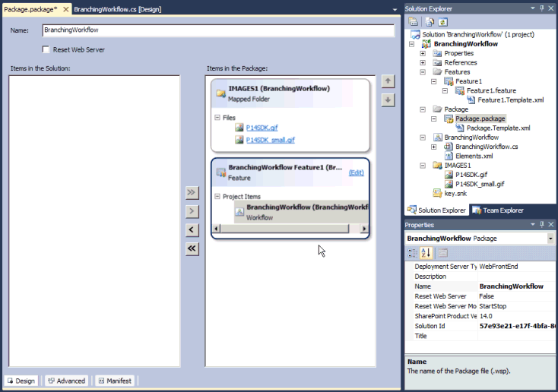Click the package Name text field

(x=218, y=31)
